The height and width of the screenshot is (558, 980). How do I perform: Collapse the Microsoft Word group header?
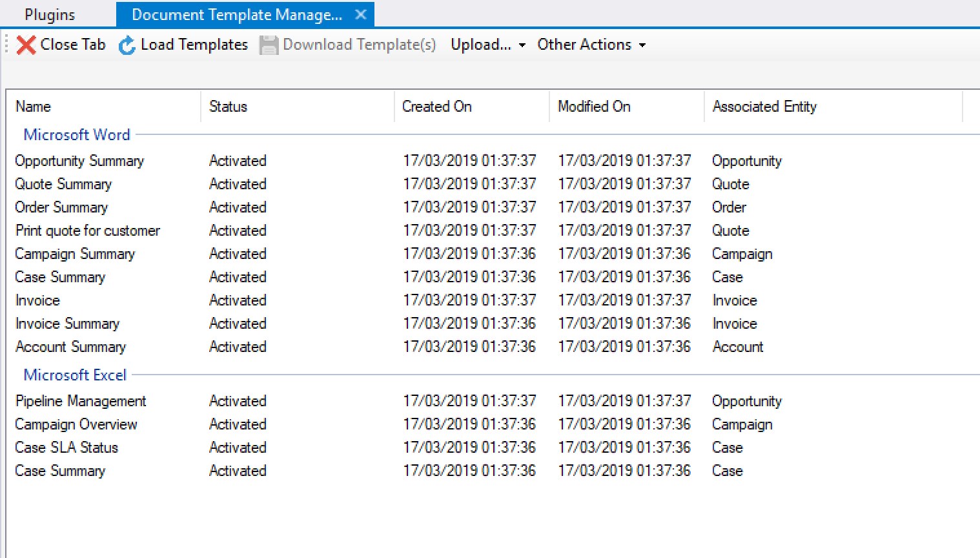pos(76,134)
